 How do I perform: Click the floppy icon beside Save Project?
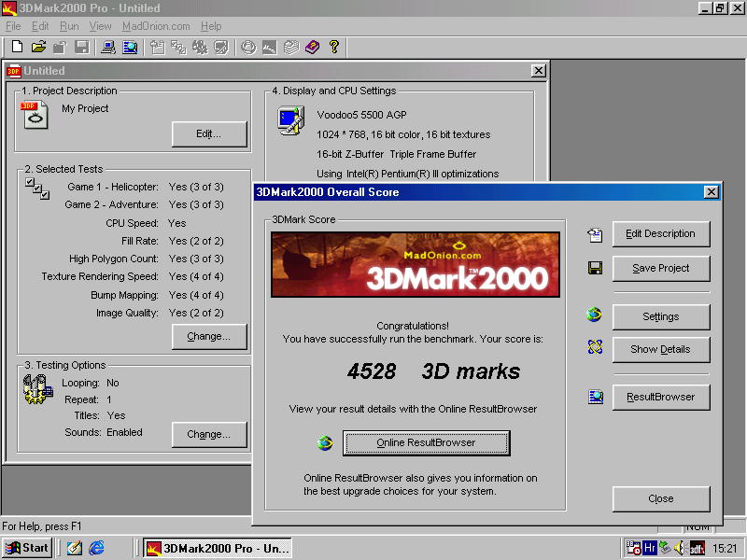tap(595, 268)
